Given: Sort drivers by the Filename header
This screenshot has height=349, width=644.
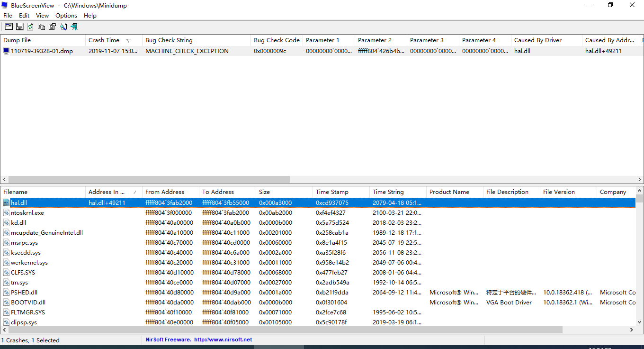Looking at the screenshot, I should click(43, 192).
